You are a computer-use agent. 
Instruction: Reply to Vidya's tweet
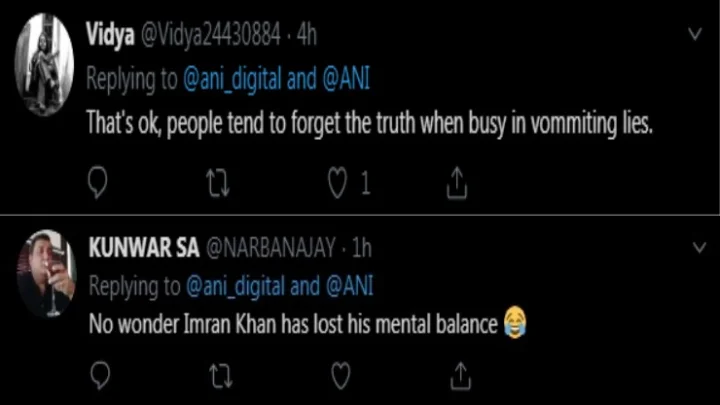(x=98, y=181)
